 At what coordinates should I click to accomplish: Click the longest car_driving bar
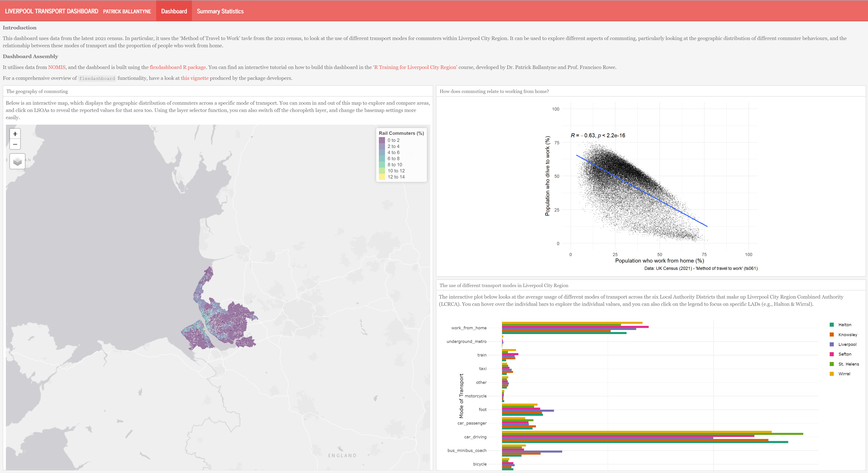[x=652, y=434]
